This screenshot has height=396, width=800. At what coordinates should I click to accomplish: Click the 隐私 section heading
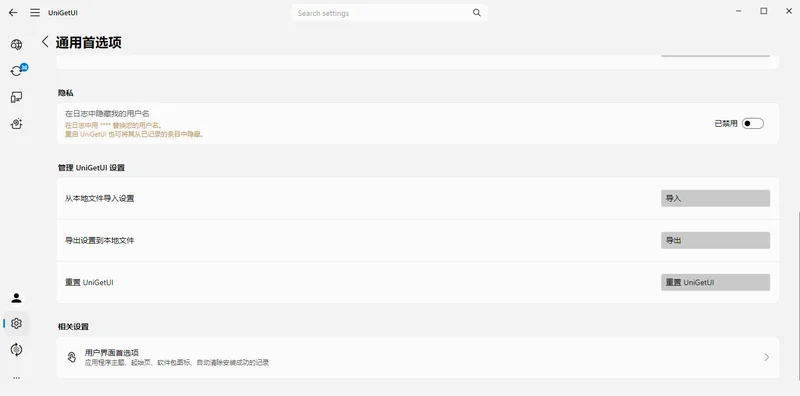coord(65,93)
